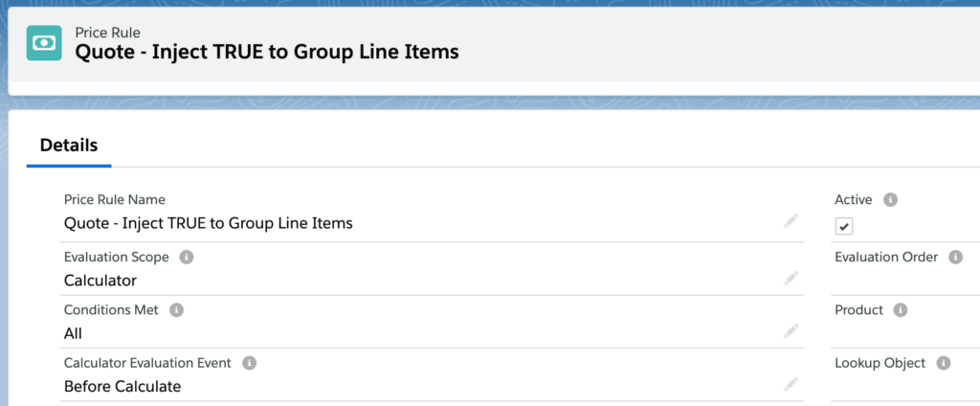This screenshot has height=406, width=980.
Task: Click the Price Rule money icon in header
Action: (x=44, y=43)
